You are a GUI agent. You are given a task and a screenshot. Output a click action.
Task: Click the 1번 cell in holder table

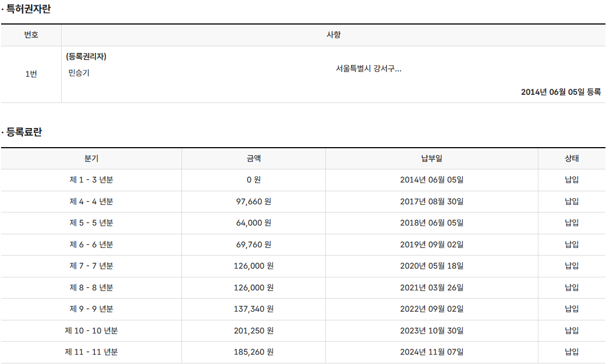click(31, 74)
